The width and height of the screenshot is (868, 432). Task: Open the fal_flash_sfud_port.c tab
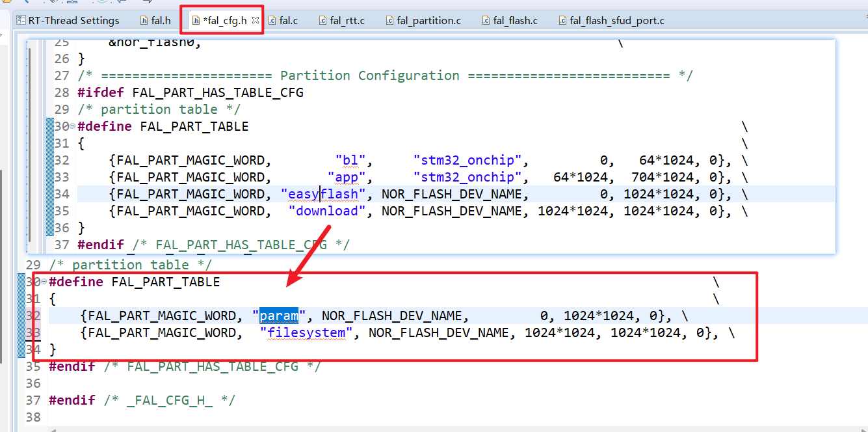tap(611, 20)
